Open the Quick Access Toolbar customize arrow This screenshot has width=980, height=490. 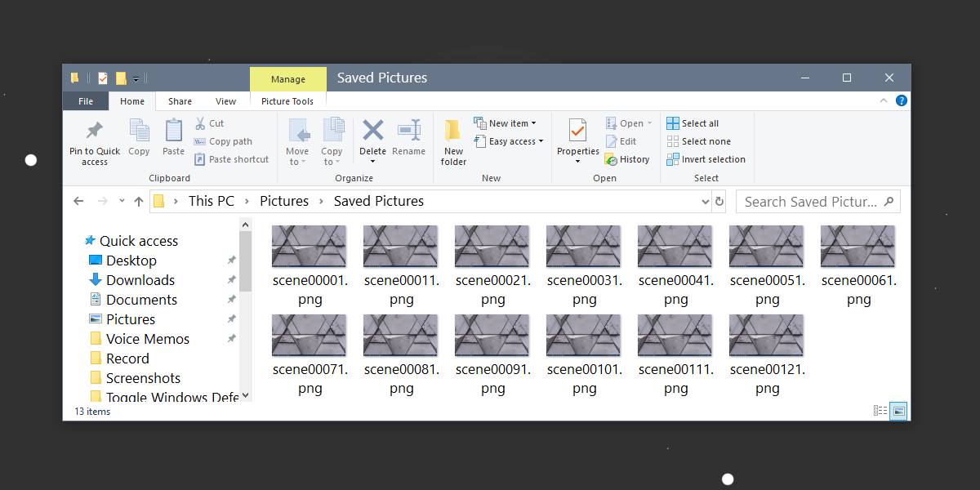(x=136, y=79)
